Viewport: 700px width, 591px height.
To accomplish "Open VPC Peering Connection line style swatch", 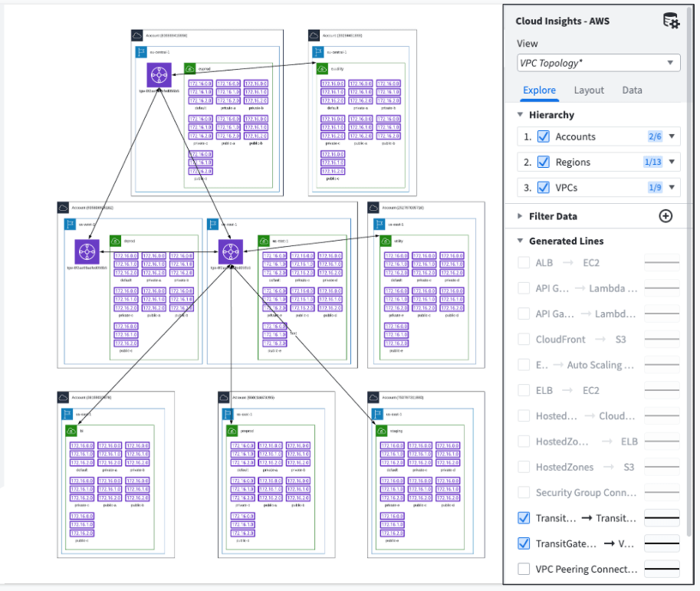I will pos(662,569).
